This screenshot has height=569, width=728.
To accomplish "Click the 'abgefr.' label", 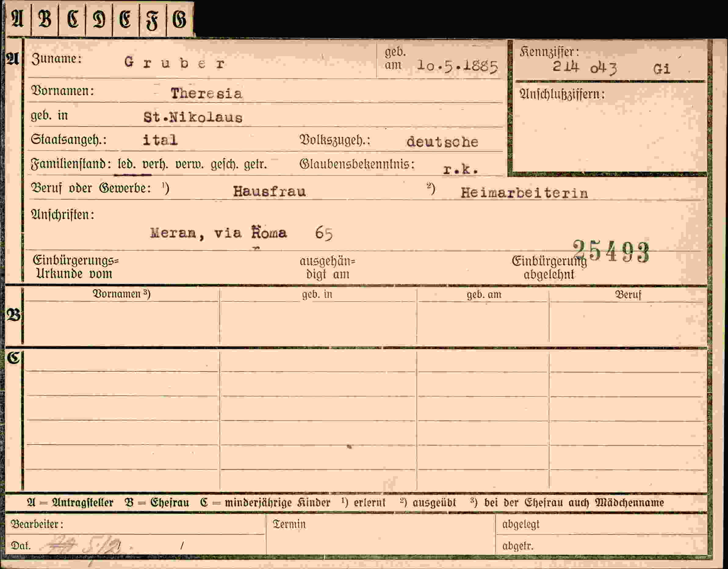I will pyautogui.click(x=518, y=546).
